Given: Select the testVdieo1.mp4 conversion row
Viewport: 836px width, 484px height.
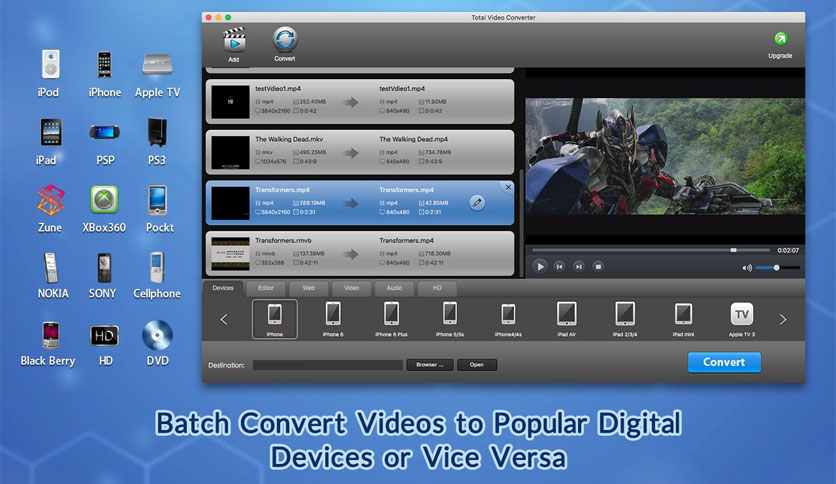Looking at the screenshot, I should click(360, 102).
